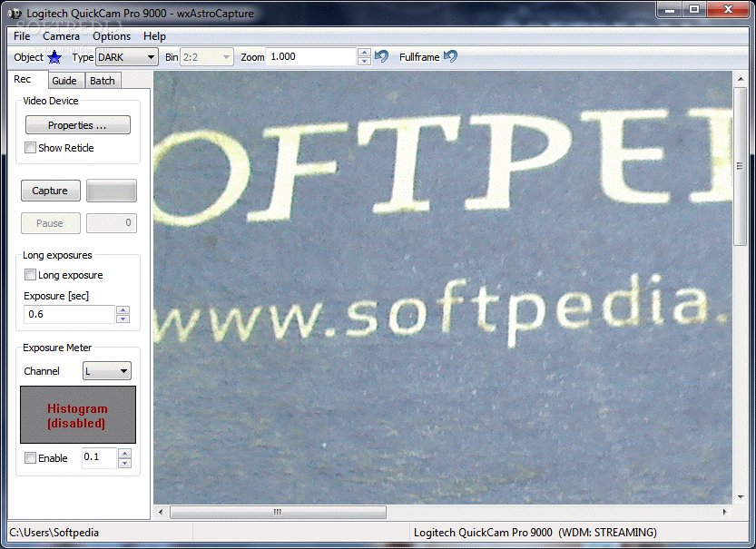Click the C:\Users\Softpedia status bar path
The width and height of the screenshot is (756, 549).
pos(54,533)
